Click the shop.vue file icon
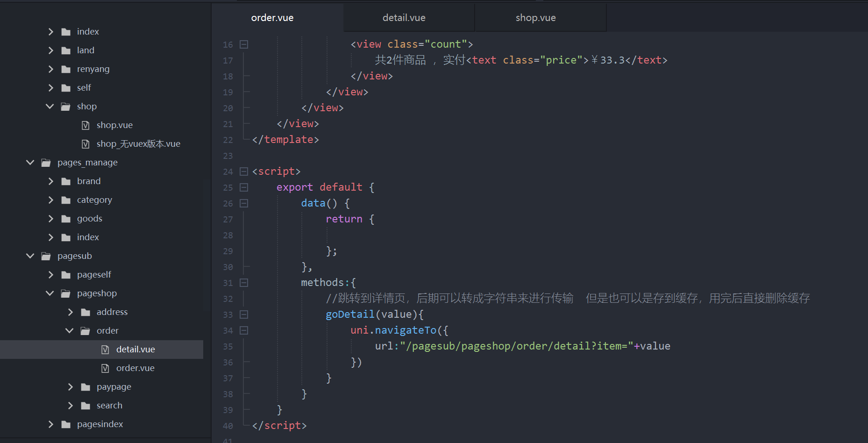 tap(85, 125)
